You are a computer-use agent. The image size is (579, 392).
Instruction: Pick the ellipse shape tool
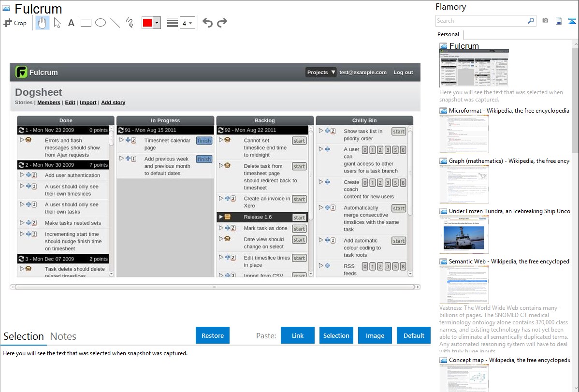[101, 23]
